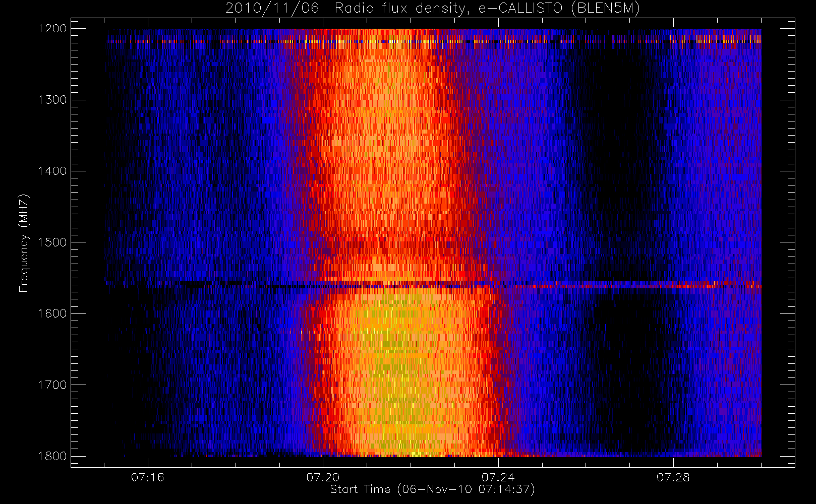Viewport: 816px width, 504px height.
Task: Select the 1400 frequency axis label
Action: (52, 171)
